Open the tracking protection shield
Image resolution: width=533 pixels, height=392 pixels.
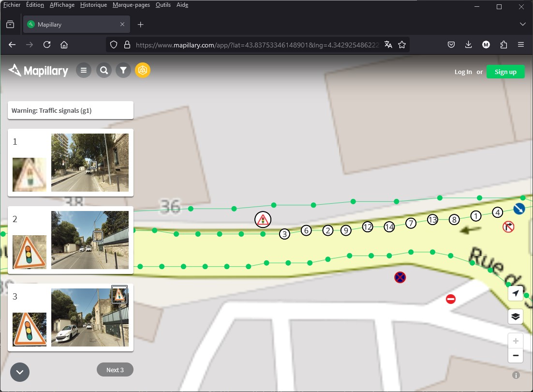tap(114, 45)
